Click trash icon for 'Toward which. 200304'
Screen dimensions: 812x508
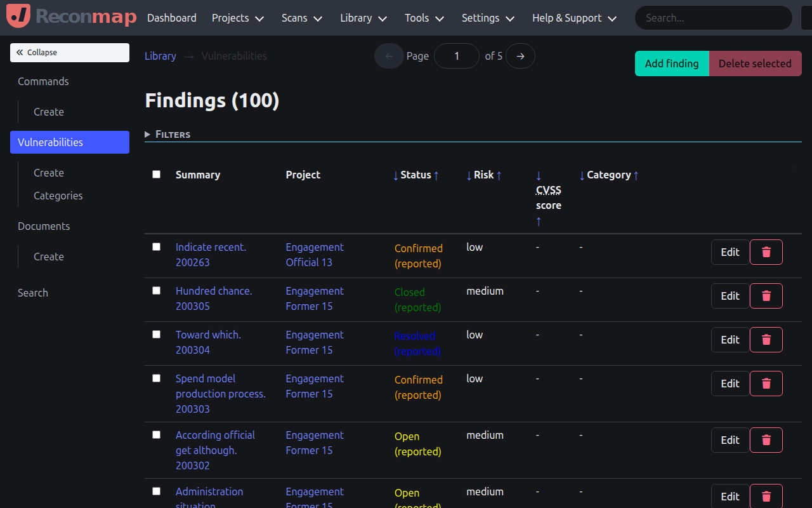tap(766, 340)
